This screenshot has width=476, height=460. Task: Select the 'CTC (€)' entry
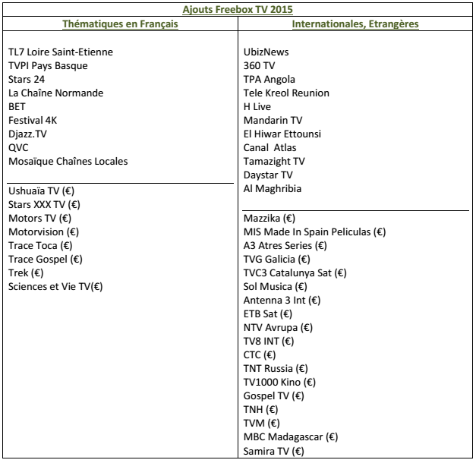(x=260, y=355)
